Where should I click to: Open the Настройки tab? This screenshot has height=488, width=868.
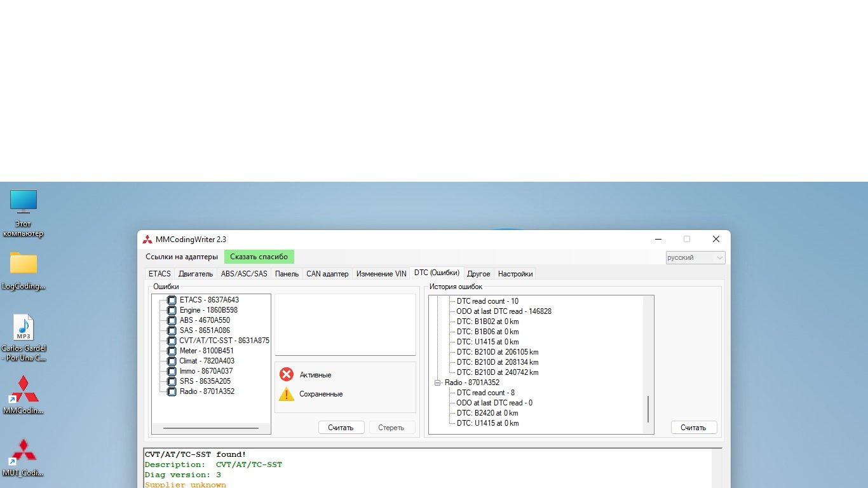(515, 274)
